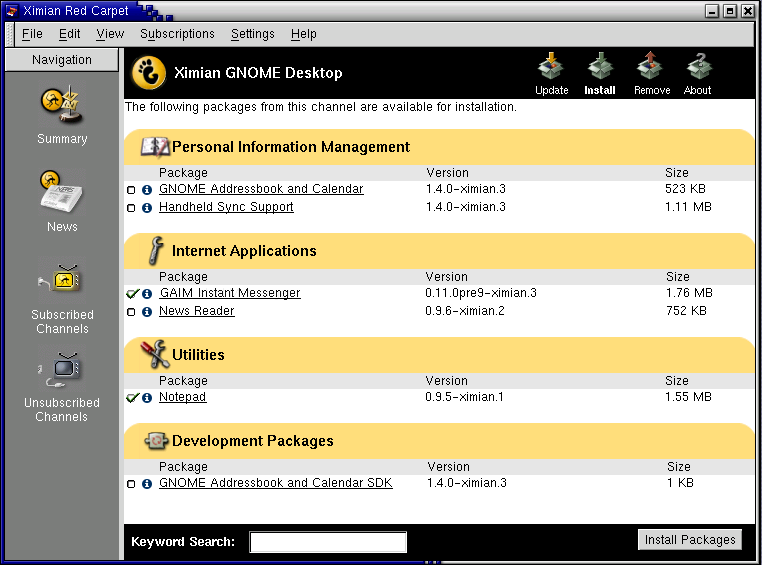Click the Remove toolbar icon

tap(650, 66)
